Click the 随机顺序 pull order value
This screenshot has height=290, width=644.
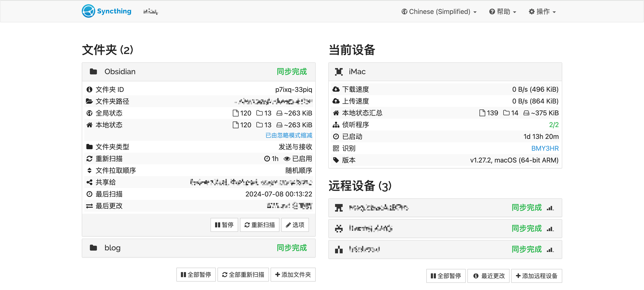(x=299, y=171)
